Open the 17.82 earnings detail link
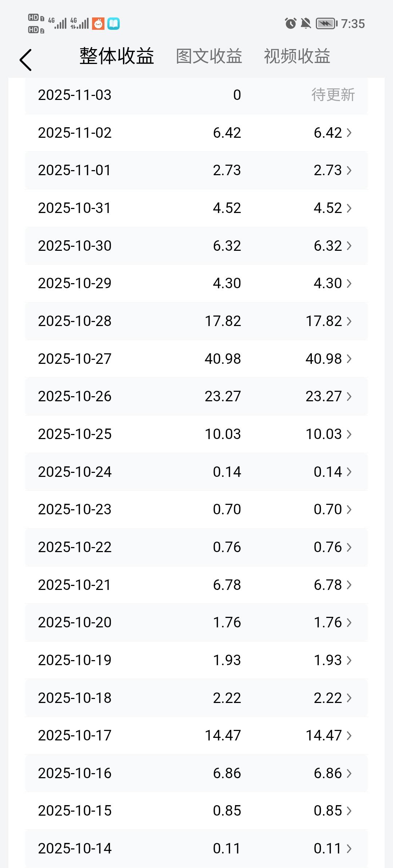The width and height of the screenshot is (393, 868). pos(324,321)
